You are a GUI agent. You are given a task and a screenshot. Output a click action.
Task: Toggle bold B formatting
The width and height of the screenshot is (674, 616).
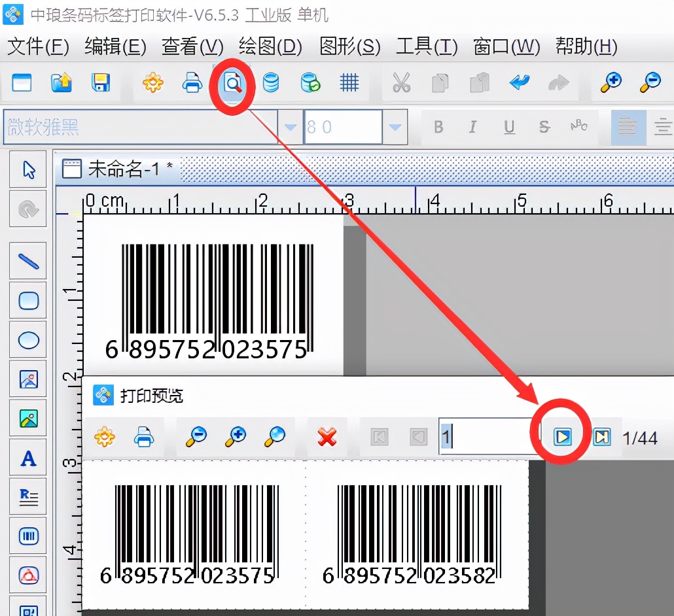tap(438, 127)
